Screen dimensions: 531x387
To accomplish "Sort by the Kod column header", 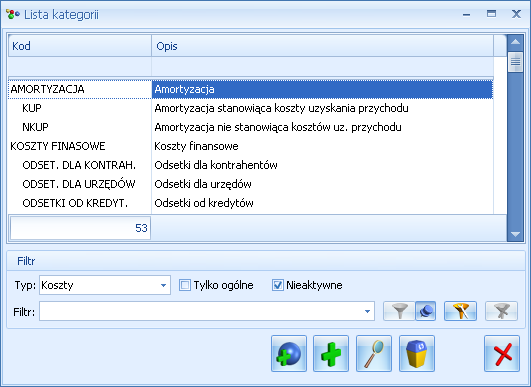I will (80, 46).
